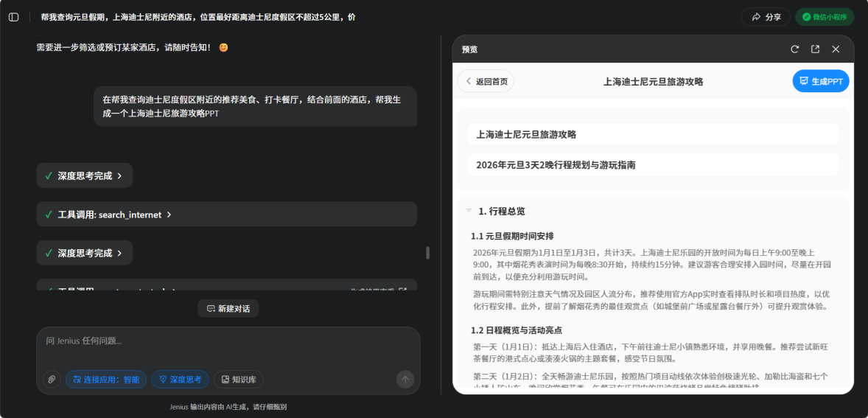This screenshot has width=868, height=418.
Task: Toggle the 连接应用: 智能 option
Action: click(106, 380)
